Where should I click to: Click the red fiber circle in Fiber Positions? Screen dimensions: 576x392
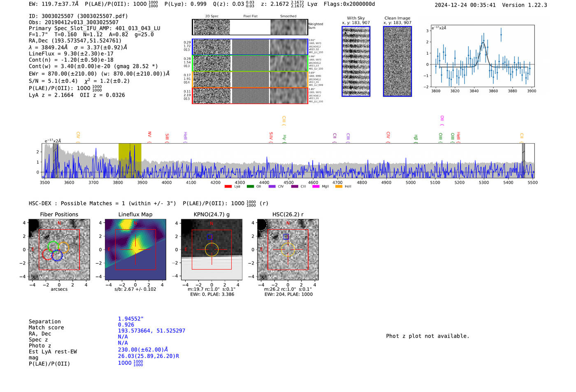pyautogui.click(x=47, y=254)
